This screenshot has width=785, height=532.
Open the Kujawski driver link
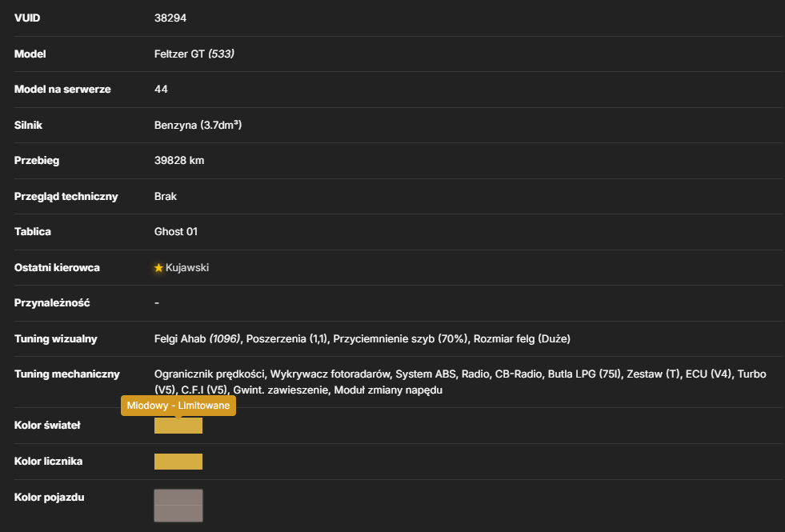(x=187, y=268)
